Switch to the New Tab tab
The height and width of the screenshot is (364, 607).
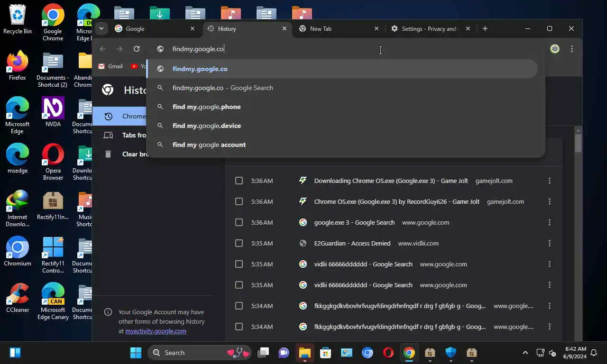(x=340, y=28)
